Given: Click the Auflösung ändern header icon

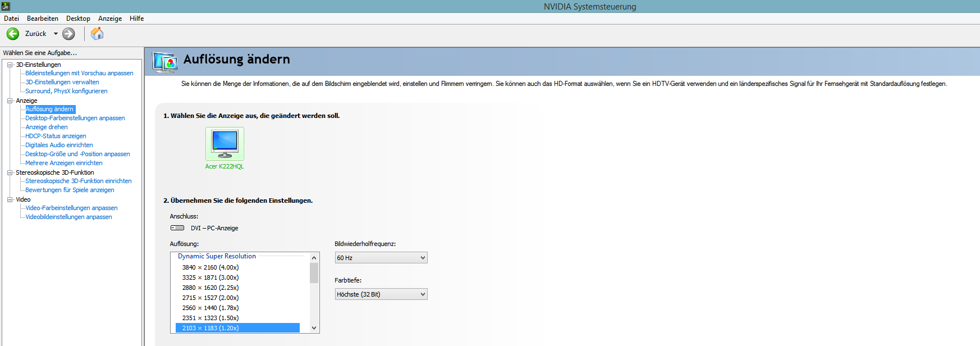Looking at the screenshot, I should tap(165, 62).
